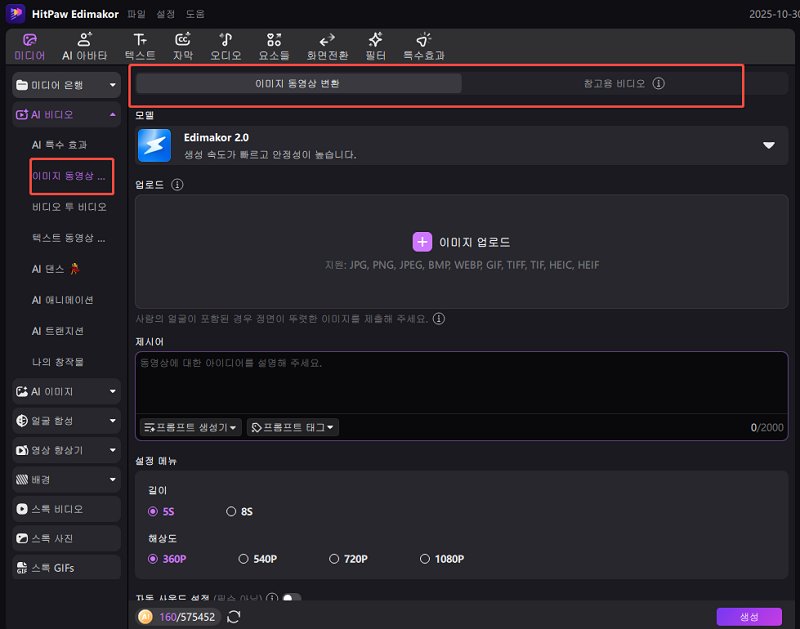Select the 특수효과 tool in the toolbar

[x=422, y=44]
